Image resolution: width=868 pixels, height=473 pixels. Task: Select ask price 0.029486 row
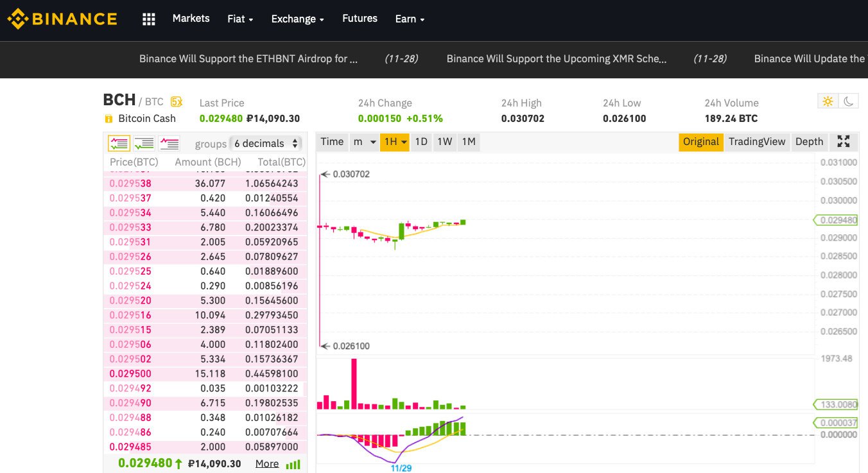point(205,432)
